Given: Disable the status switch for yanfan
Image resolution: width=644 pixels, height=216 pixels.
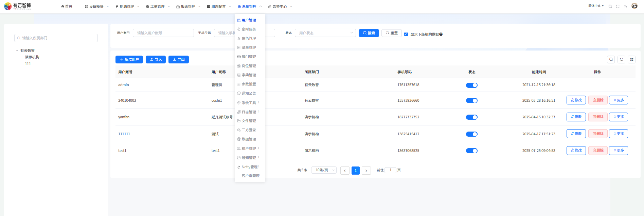Looking at the screenshot, I should pos(471,117).
